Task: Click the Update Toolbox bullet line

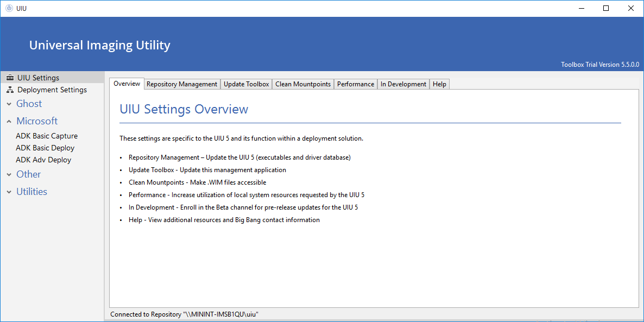Action: click(x=207, y=169)
